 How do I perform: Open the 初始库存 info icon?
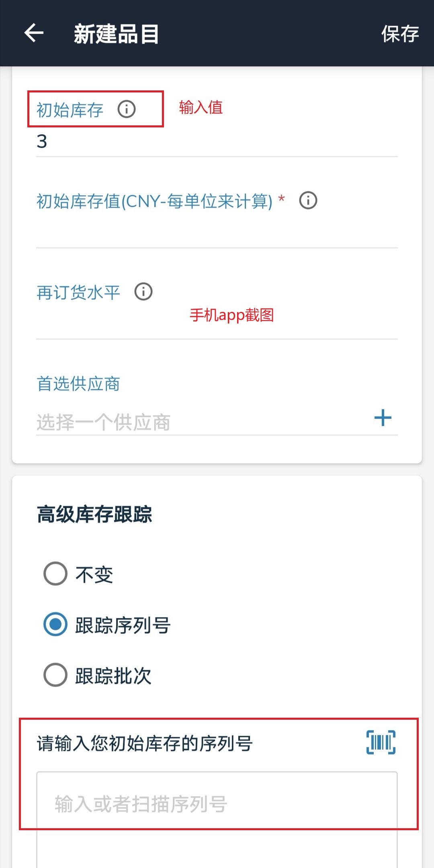point(127,109)
